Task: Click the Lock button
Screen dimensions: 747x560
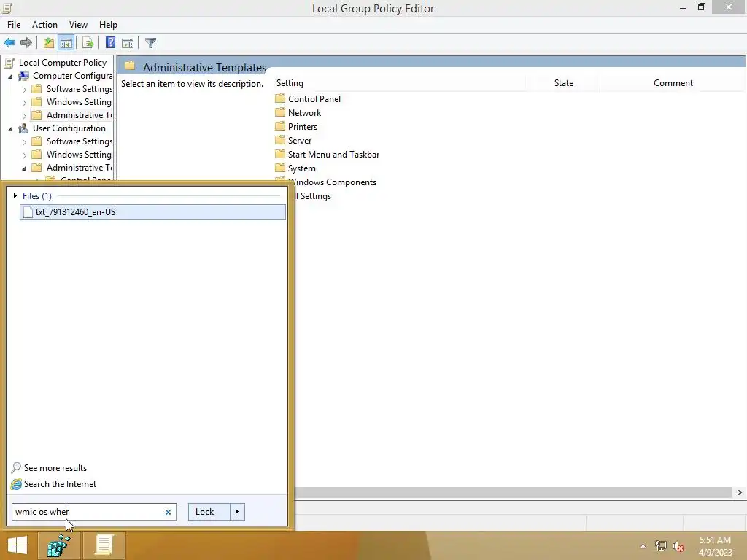Action: point(209,511)
